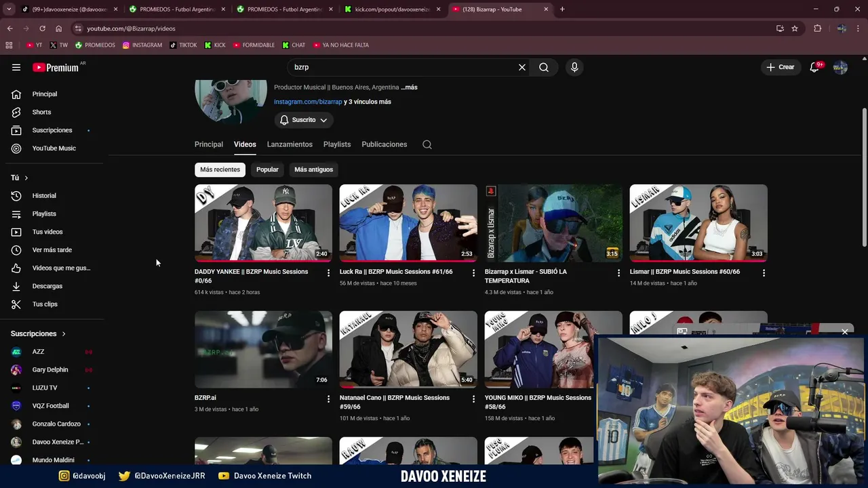Select the Más recientes filter chip
The height and width of the screenshot is (488, 868).
pos(220,169)
